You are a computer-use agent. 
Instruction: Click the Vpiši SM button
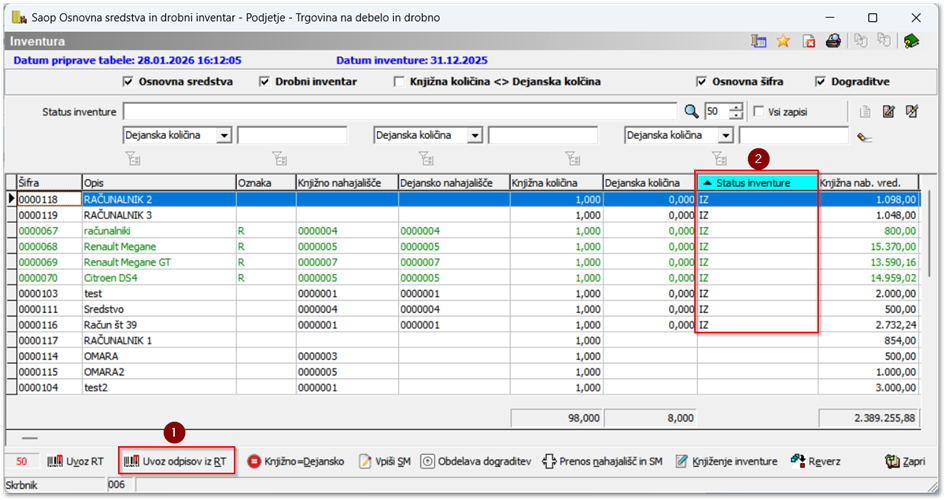pos(385,461)
